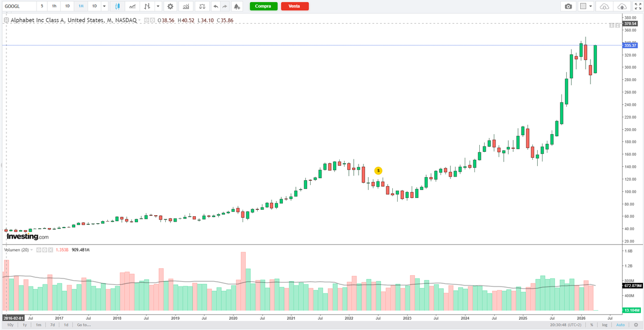Image resolution: width=644 pixels, height=330 pixels.
Task: Take a chart snapshot with camera icon
Action: [568, 6]
